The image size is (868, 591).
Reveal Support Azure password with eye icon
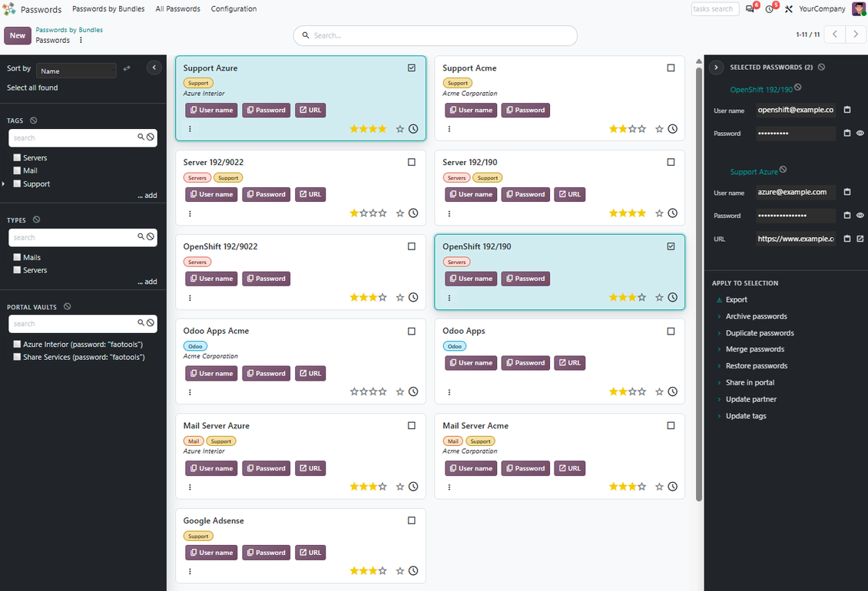[860, 215]
